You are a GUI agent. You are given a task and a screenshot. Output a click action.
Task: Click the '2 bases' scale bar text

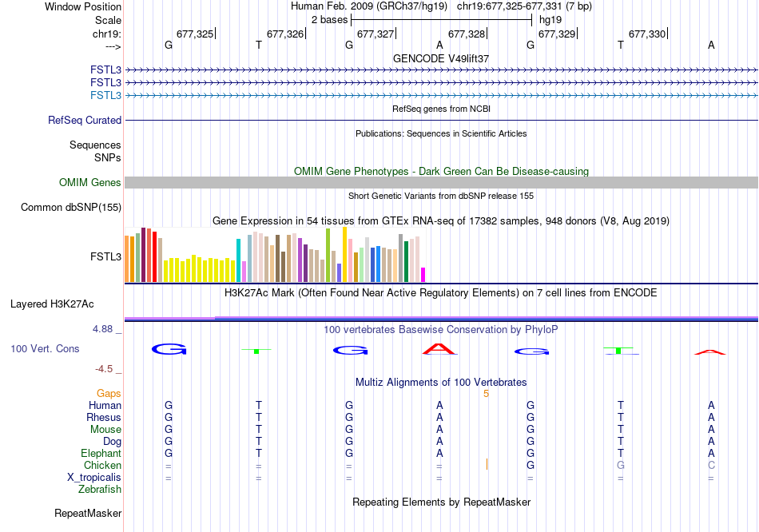[330, 20]
